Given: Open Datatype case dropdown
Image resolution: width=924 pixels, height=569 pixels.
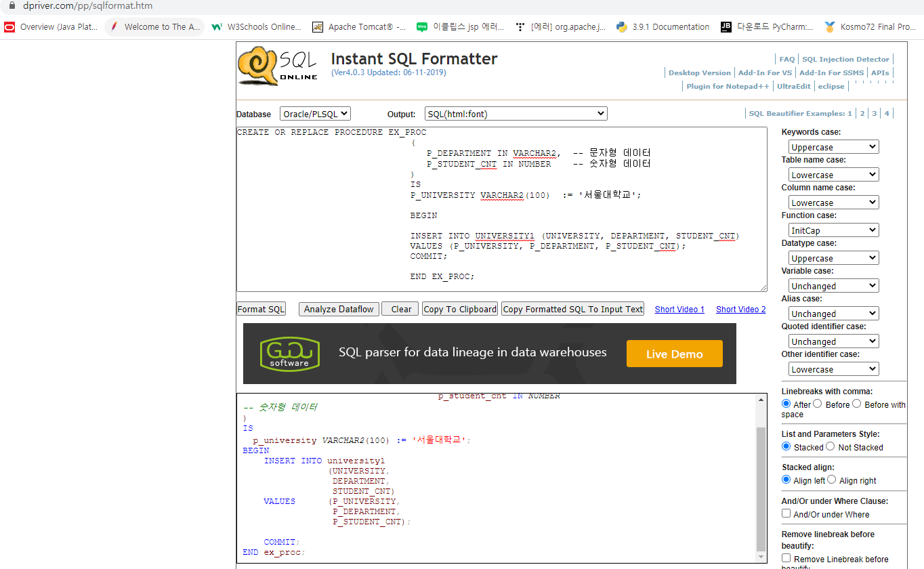Looking at the screenshot, I should coord(834,258).
